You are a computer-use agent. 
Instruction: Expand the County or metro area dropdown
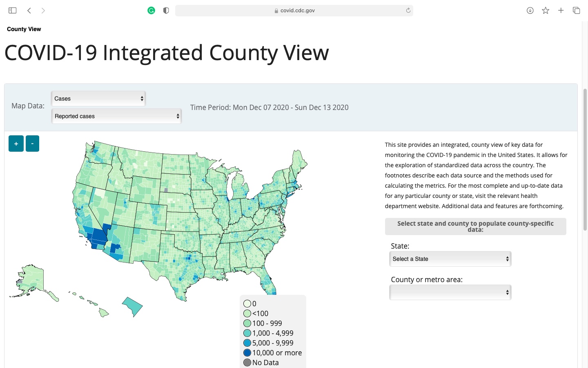pos(450,292)
